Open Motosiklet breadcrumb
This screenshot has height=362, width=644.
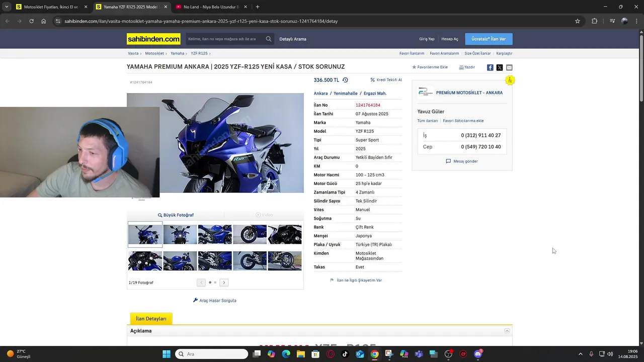coord(154,53)
